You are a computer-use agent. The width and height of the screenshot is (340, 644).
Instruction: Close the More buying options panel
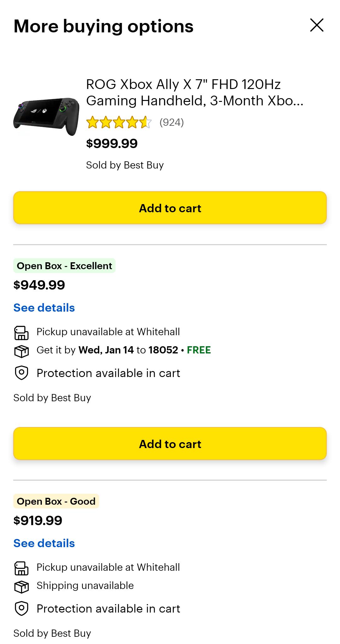[x=317, y=25]
